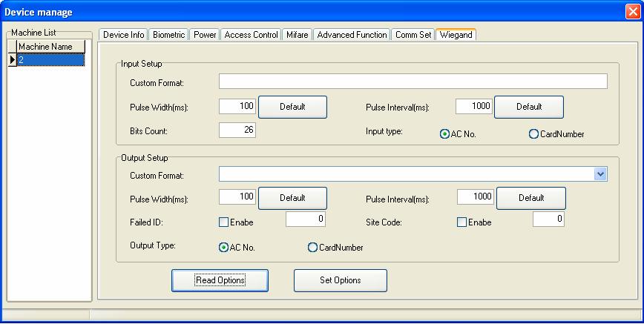Enable the Failed ID checkbox
This screenshot has height=324, width=644.
pos(223,222)
